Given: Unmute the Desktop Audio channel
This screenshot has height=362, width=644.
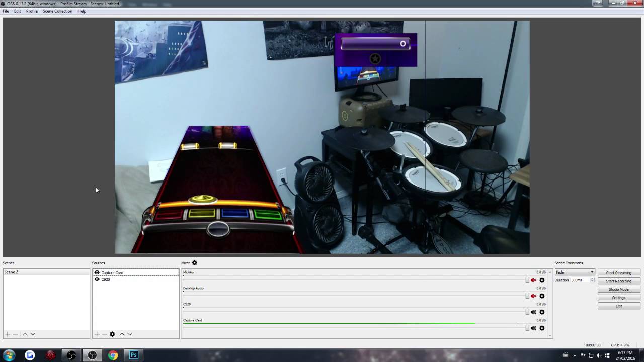Looking at the screenshot, I should 533,296.
